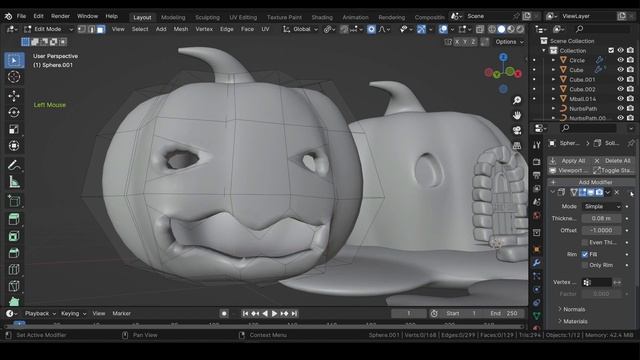Open the Solidify Mode Simple dropdown
Viewport: 640px width, 360px height.
tap(602, 207)
